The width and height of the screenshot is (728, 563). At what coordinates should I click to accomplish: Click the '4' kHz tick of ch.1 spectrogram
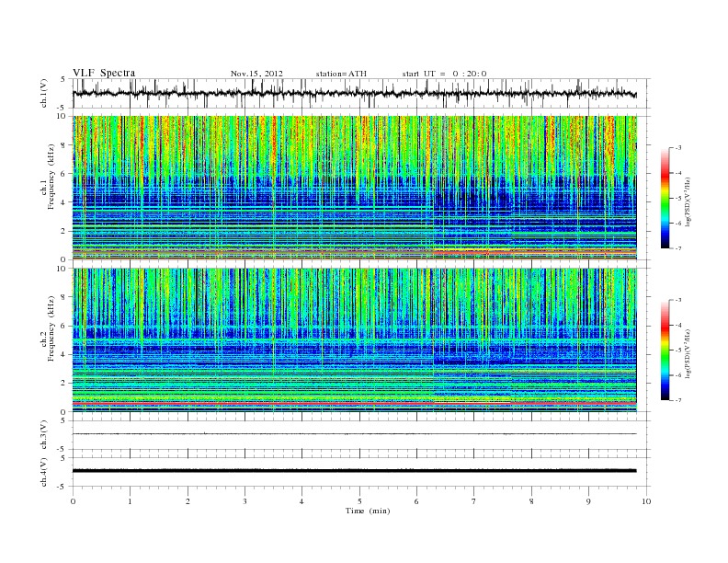pos(64,202)
